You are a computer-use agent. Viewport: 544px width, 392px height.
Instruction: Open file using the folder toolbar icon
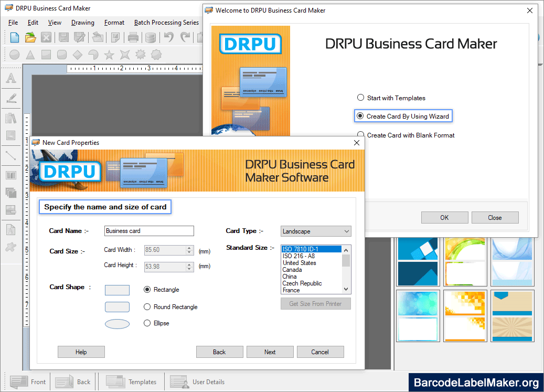point(30,37)
